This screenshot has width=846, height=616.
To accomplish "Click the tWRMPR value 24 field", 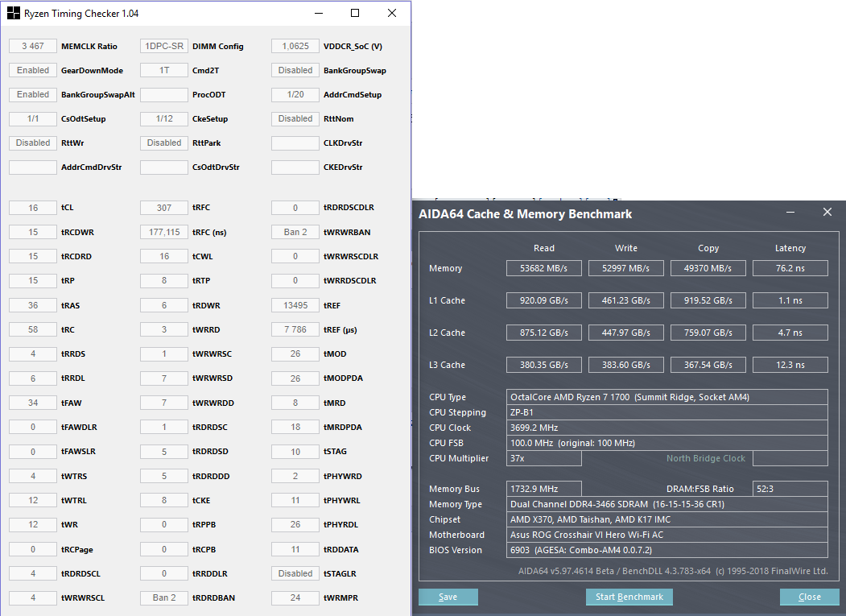I will tap(295, 597).
